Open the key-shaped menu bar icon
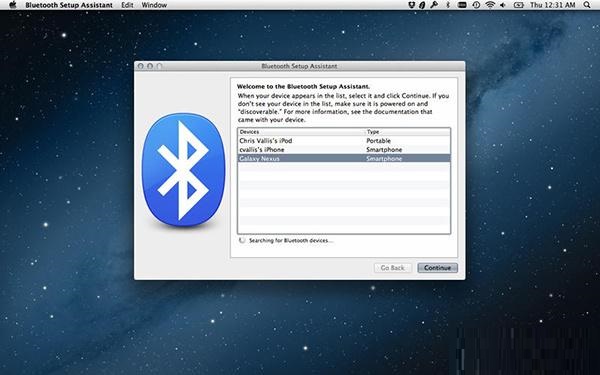This screenshot has width=600, height=375. [434, 5]
